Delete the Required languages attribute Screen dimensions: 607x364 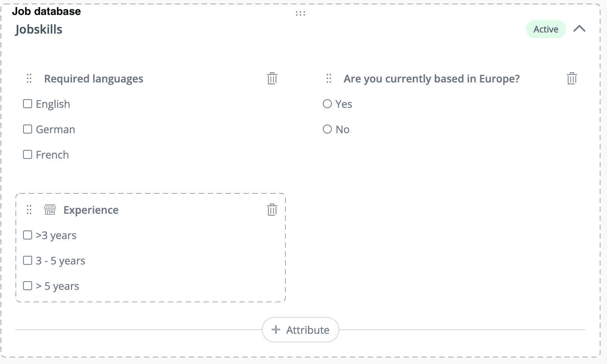(272, 79)
